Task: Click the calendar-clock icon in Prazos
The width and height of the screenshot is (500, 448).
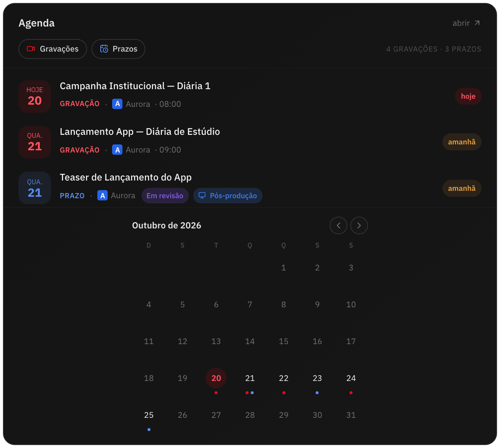Action: pyautogui.click(x=104, y=49)
